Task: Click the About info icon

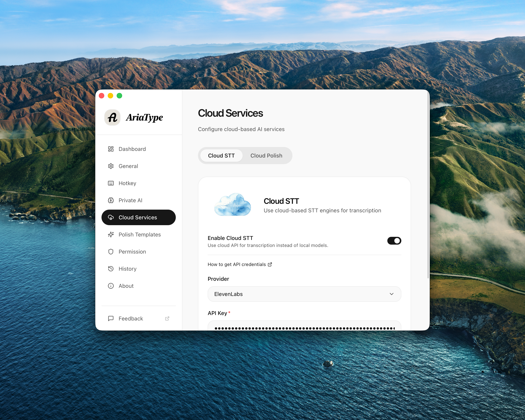Action: click(111, 286)
